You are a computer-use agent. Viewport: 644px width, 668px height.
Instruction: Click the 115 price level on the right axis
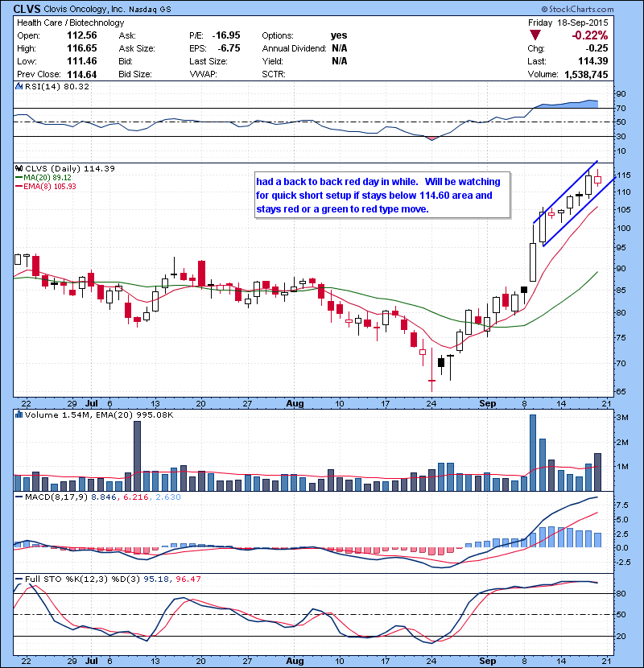(624, 175)
